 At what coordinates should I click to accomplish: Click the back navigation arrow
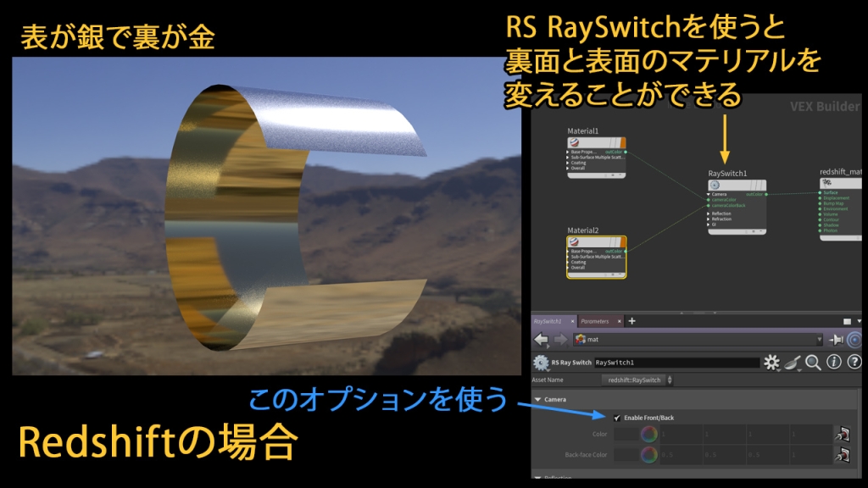540,340
